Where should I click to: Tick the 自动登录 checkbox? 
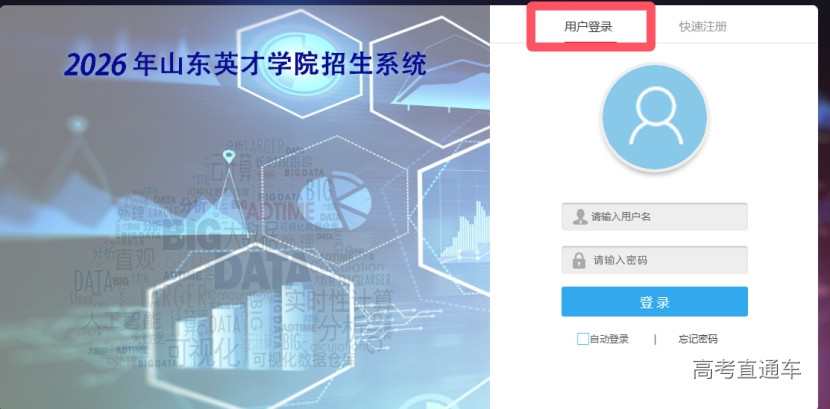tap(583, 339)
